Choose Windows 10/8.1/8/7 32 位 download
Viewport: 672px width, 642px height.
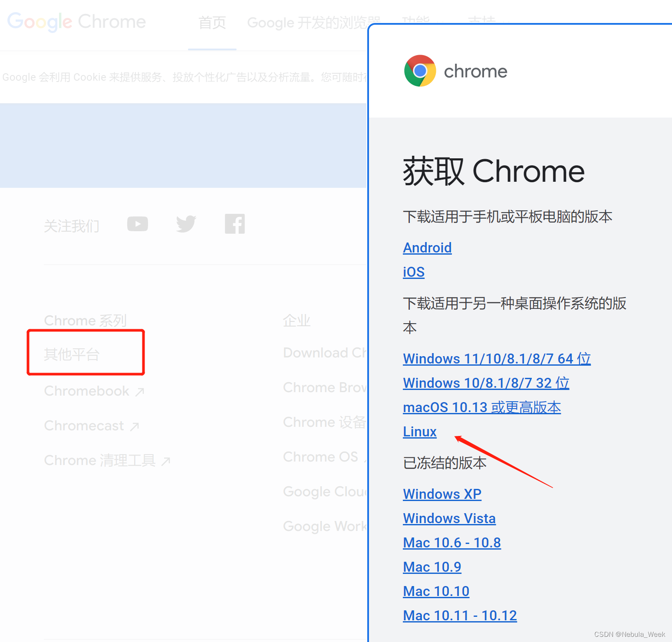(486, 383)
